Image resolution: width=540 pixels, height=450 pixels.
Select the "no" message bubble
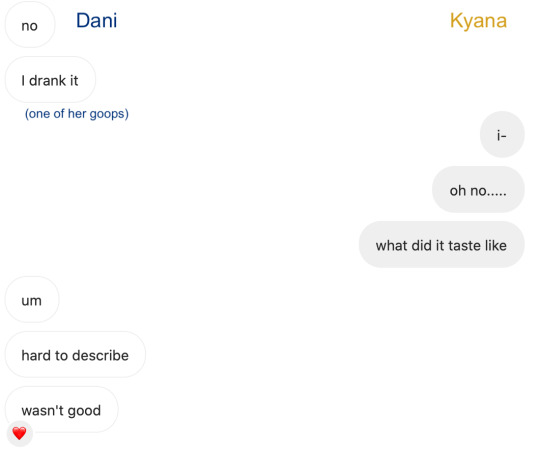click(30, 24)
